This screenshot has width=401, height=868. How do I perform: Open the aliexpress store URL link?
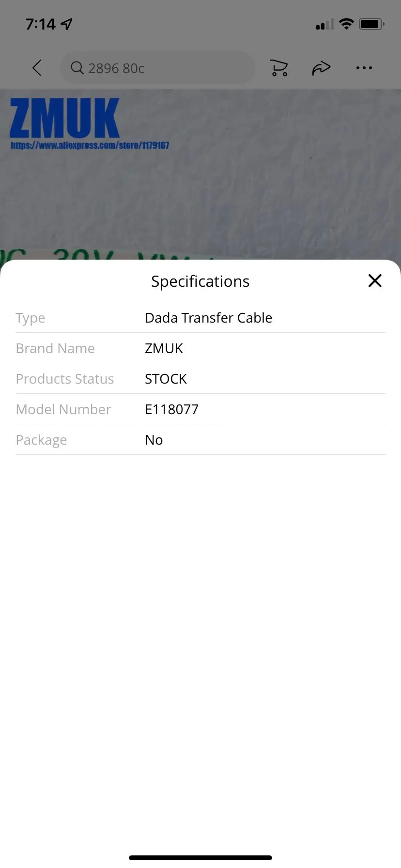90,145
